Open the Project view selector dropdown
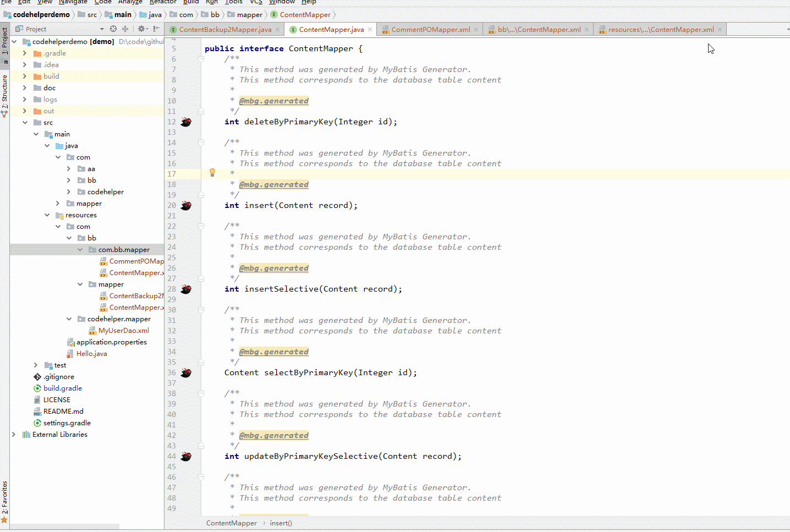 coord(102,29)
